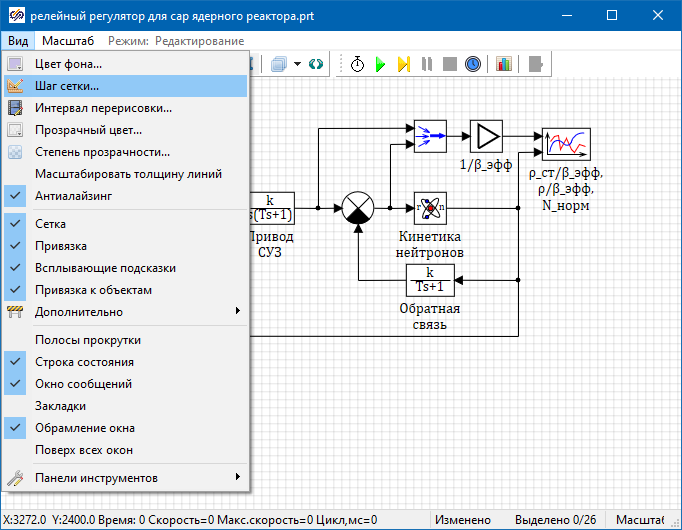Click the green Start simulation play icon

coord(380,64)
